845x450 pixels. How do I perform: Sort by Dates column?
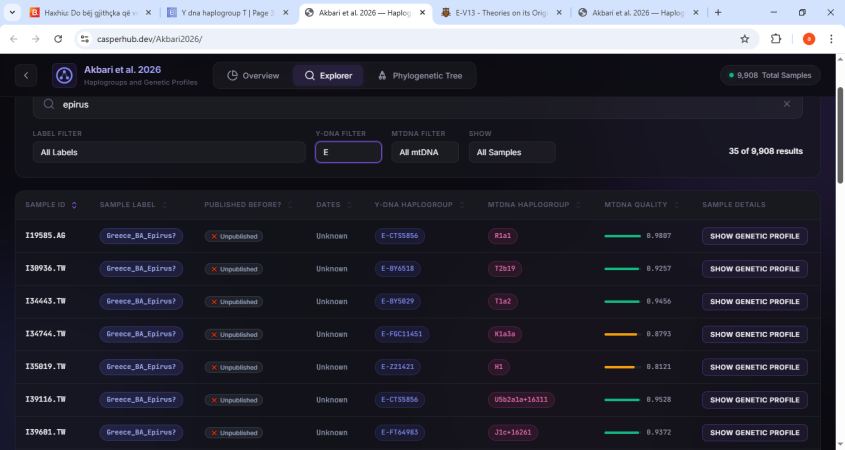(334, 205)
